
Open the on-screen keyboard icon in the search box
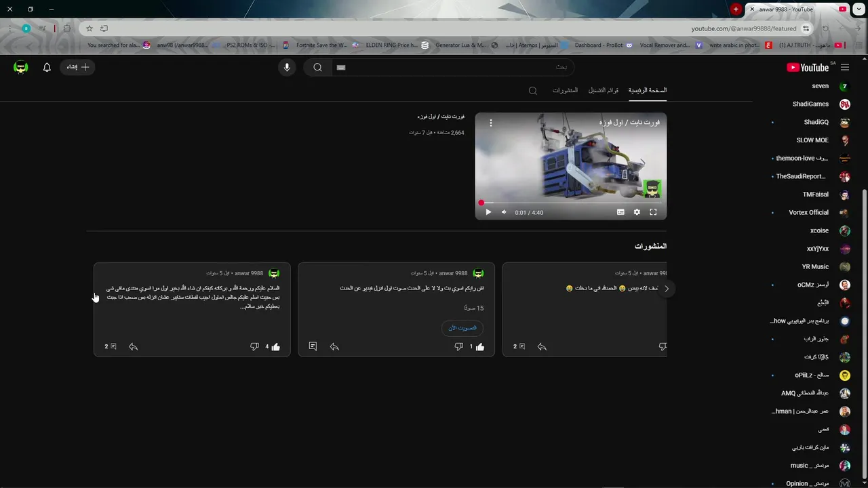[x=341, y=67]
